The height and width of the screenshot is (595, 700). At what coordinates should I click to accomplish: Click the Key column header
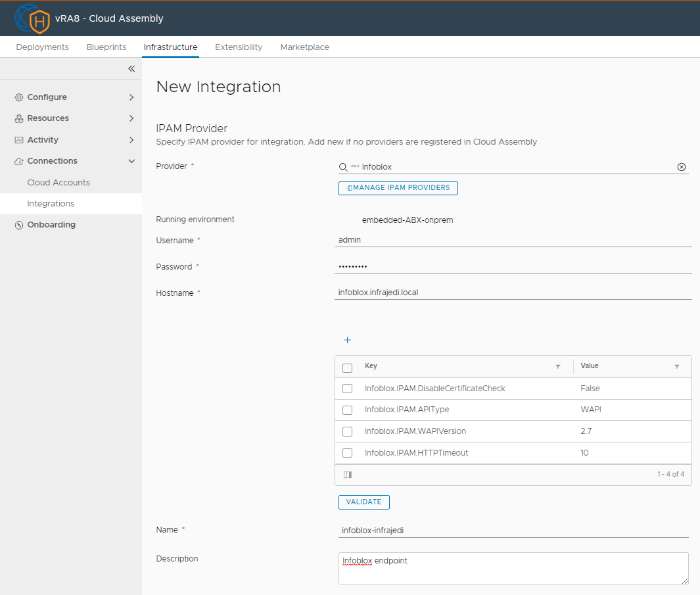click(x=371, y=366)
